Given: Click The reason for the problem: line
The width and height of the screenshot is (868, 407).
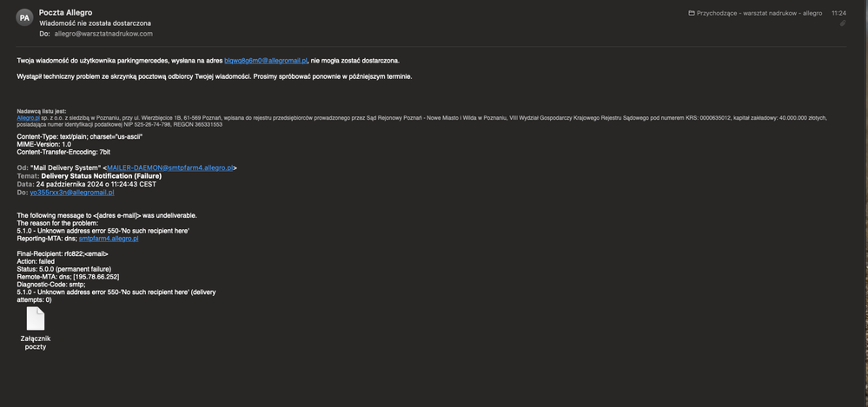Looking at the screenshot, I should point(57,223).
